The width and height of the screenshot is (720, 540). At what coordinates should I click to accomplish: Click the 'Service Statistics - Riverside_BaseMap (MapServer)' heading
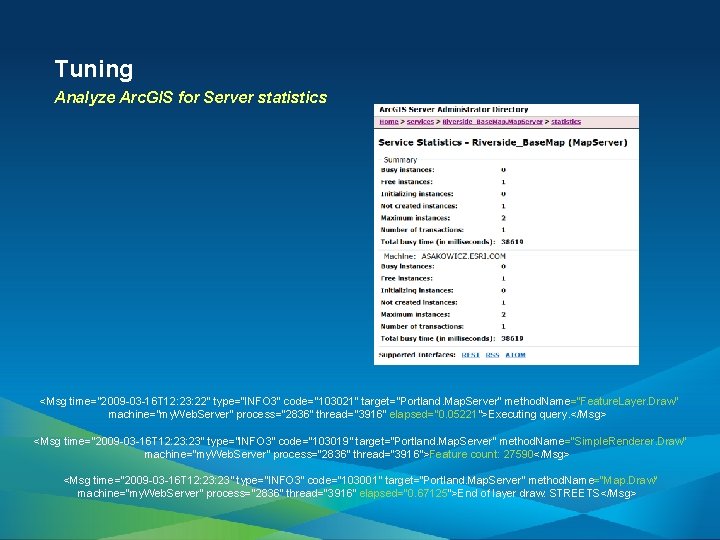pyautogui.click(x=503, y=142)
